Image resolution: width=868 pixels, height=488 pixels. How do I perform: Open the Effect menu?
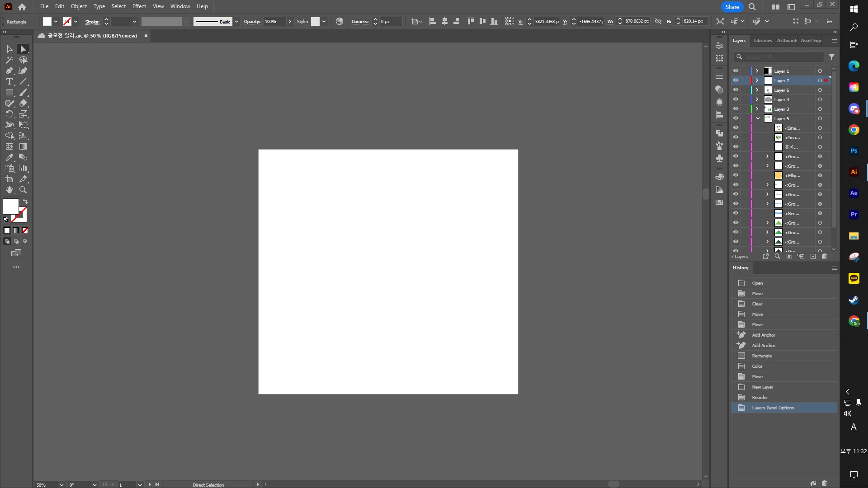[x=139, y=6]
